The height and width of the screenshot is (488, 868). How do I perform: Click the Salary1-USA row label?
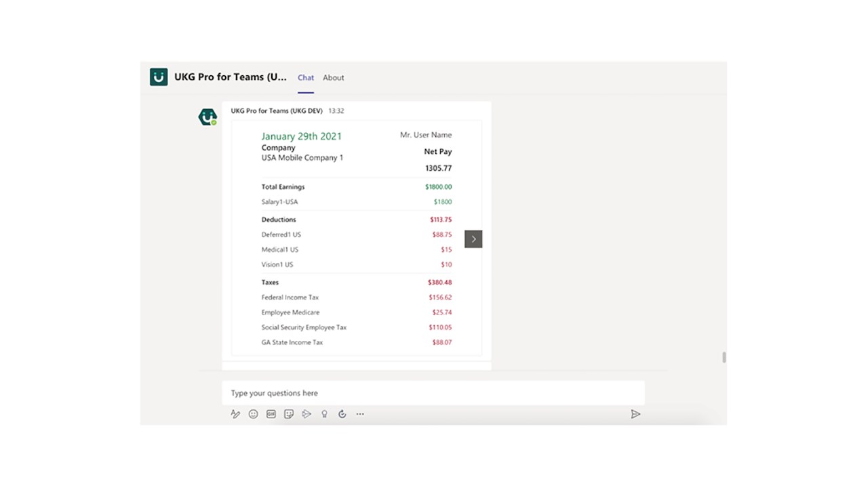pyautogui.click(x=279, y=202)
